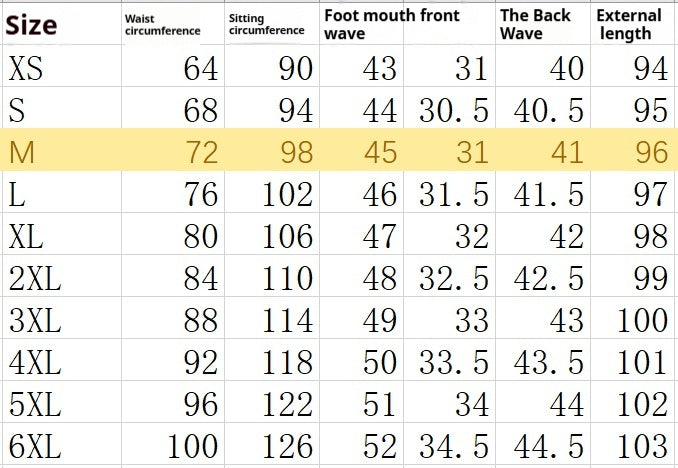The width and height of the screenshot is (678, 468).
Task: Click the XS size row label
Action: click(26, 68)
